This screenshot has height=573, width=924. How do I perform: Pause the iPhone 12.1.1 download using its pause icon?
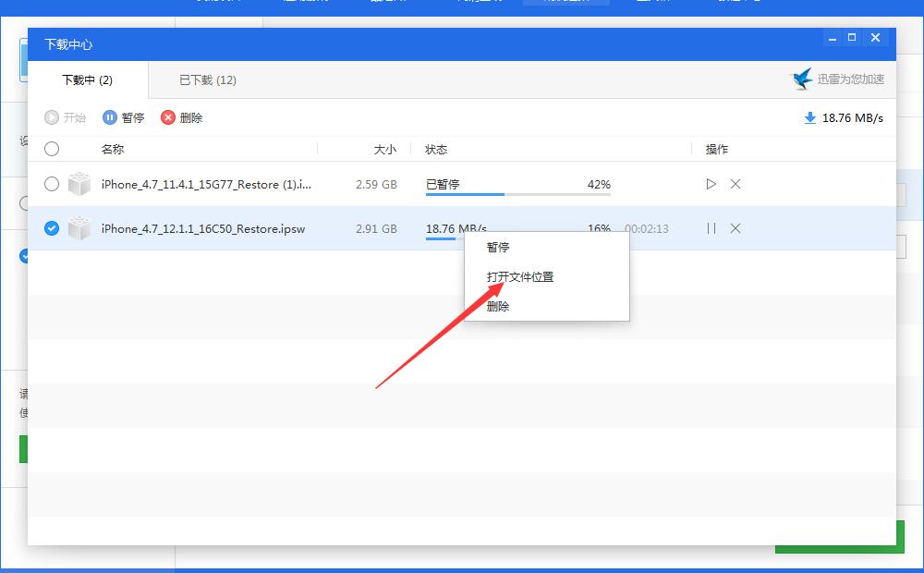pos(711,228)
